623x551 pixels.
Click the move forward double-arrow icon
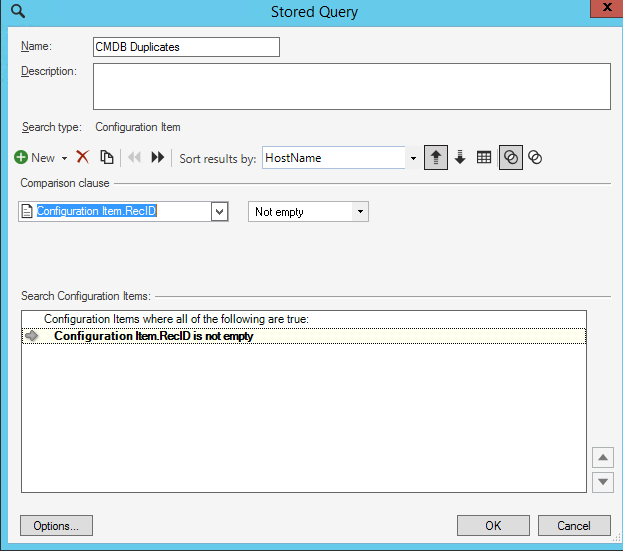coord(157,158)
